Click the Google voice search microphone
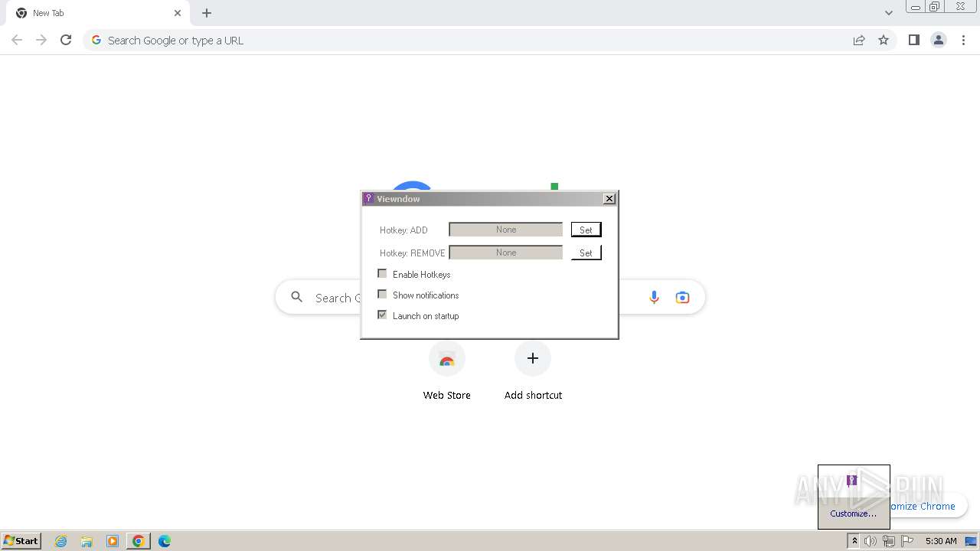Screen dimensions: 980x551 click(x=654, y=298)
